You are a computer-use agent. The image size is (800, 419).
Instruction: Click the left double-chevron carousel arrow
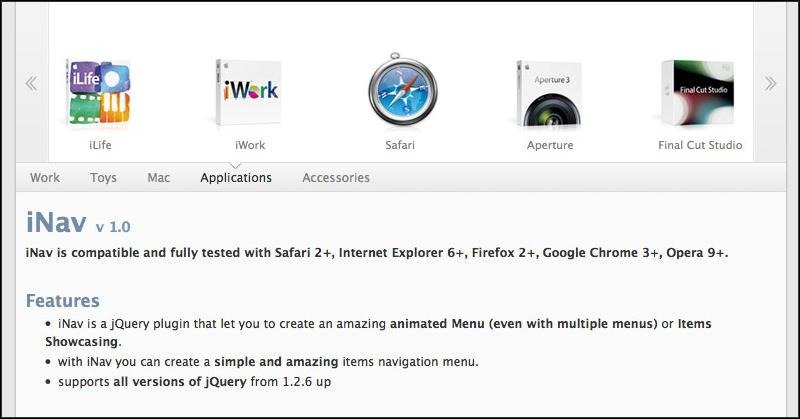click(32, 83)
